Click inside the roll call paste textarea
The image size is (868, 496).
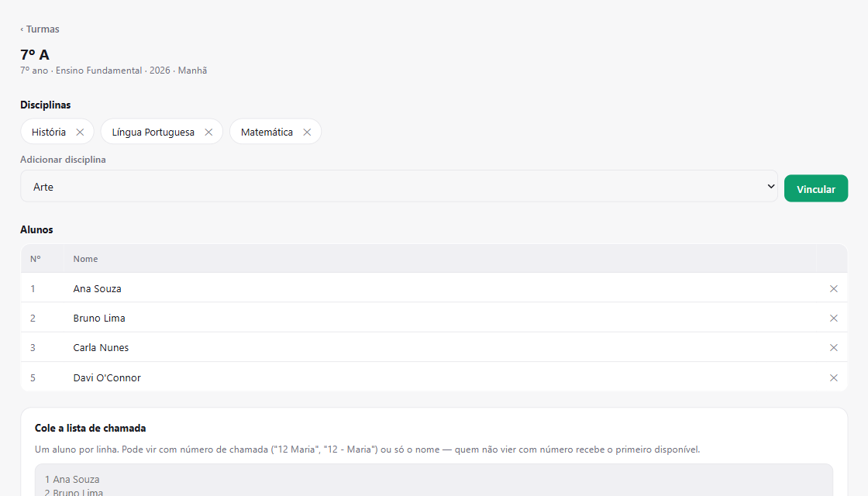[434, 480]
